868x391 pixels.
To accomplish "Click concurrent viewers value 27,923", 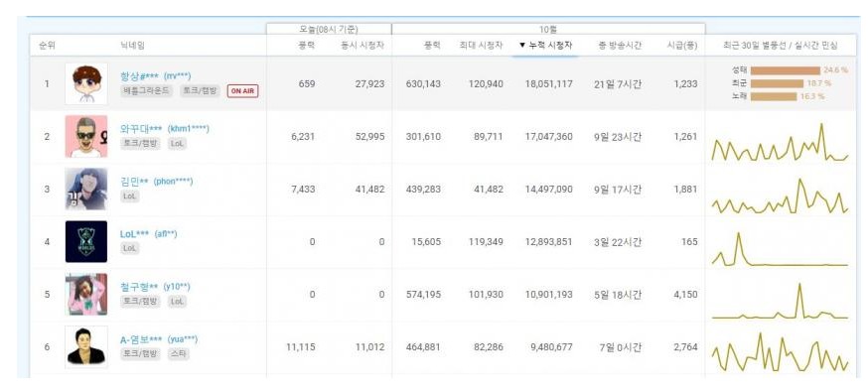I will [369, 84].
